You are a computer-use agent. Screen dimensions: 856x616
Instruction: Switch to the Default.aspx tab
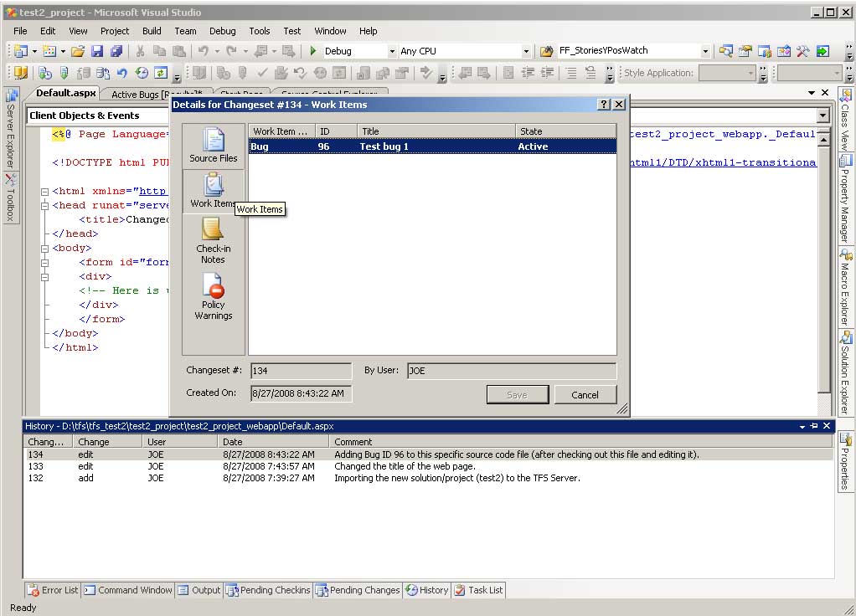coord(65,93)
